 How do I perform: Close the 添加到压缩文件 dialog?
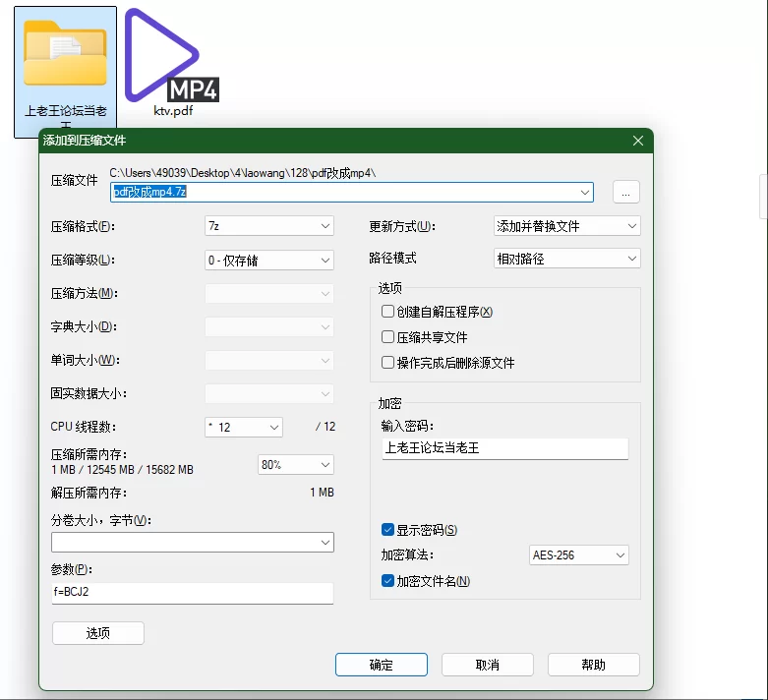(638, 141)
